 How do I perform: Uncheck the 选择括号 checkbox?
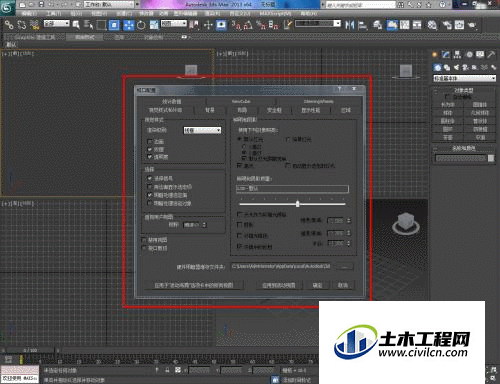150,178
